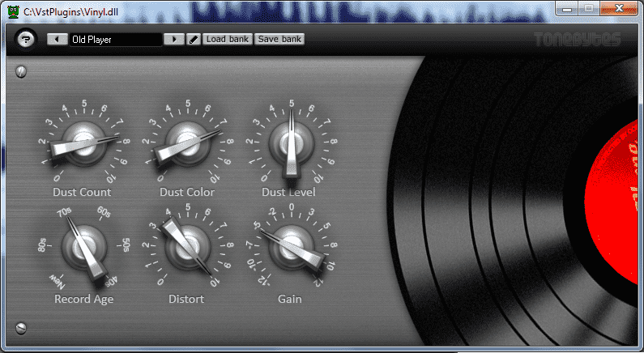644x353 pixels.
Task: Click the plugin window icon in title bar
Action: (14, 11)
